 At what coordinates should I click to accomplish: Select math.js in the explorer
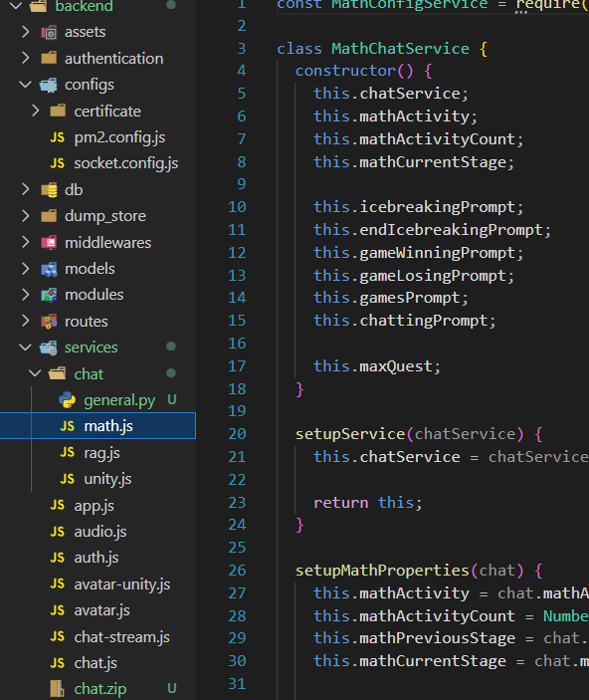tap(98, 426)
